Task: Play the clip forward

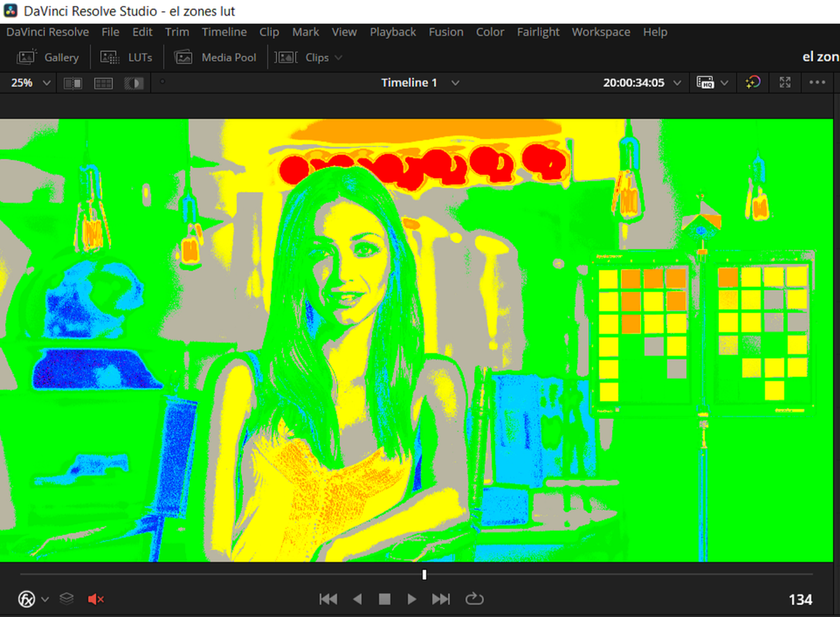Action: [412, 598]
